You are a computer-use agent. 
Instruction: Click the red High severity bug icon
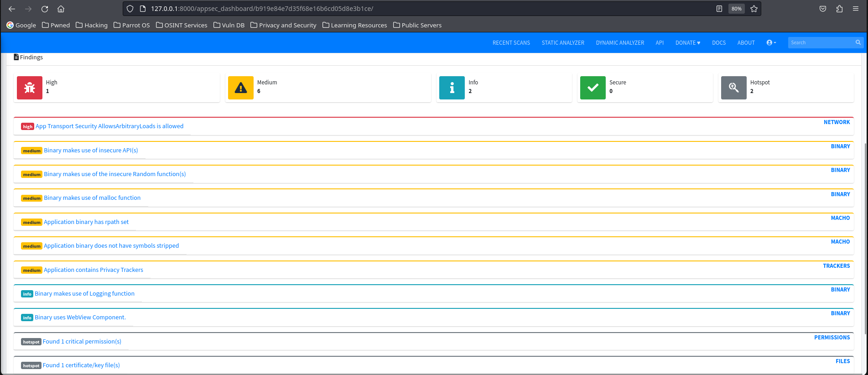30,88
